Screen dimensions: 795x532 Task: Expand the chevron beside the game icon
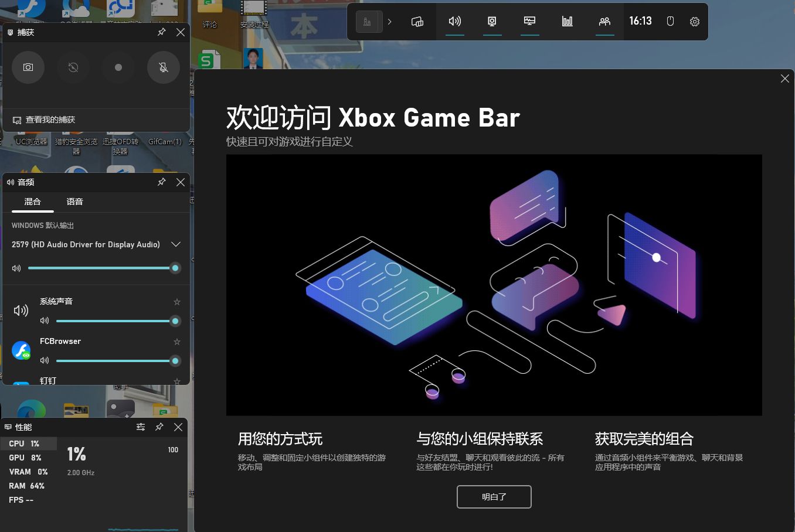point(389,22)
